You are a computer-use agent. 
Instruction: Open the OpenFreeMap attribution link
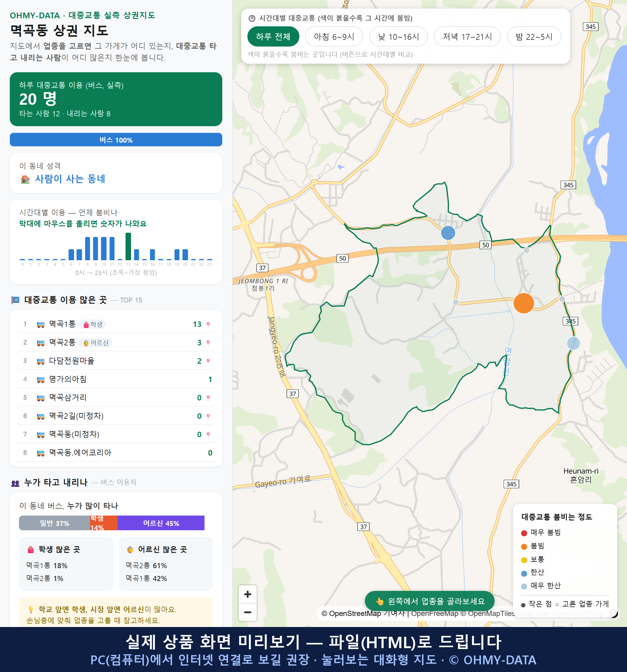435,613
